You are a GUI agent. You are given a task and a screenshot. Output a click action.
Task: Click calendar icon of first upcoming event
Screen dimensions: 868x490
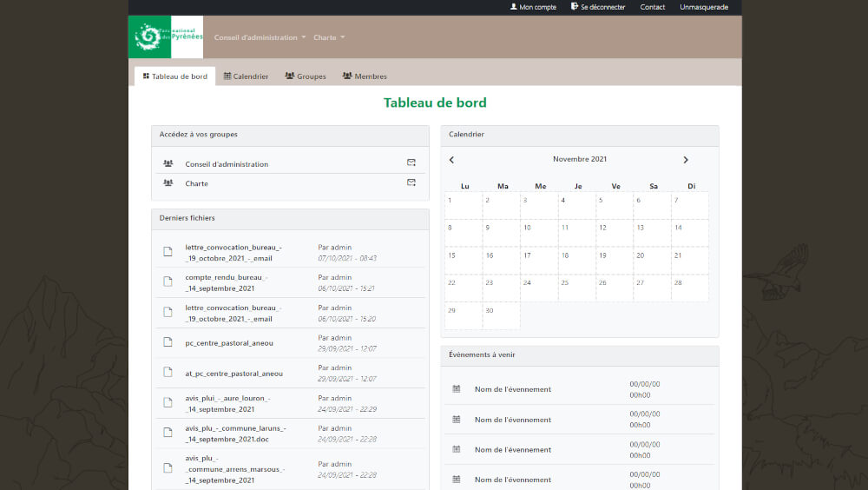[x=457, y=388]
